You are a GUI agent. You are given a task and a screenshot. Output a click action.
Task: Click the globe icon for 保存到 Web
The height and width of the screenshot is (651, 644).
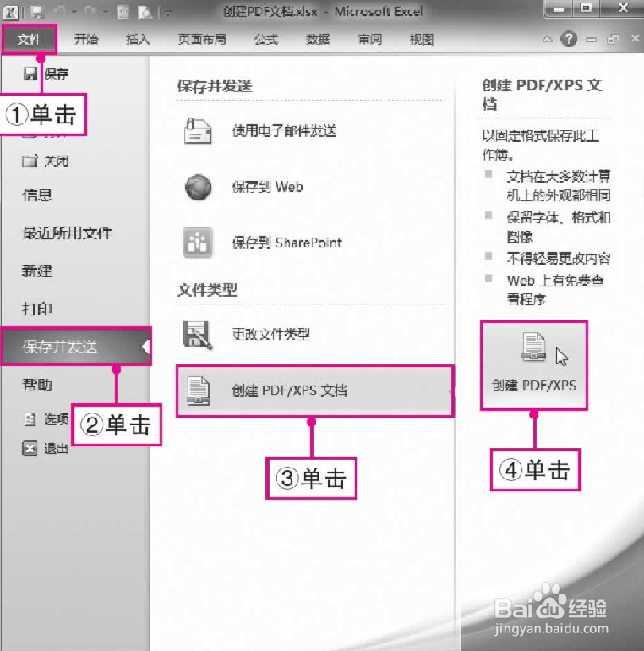tap(198, 187)
